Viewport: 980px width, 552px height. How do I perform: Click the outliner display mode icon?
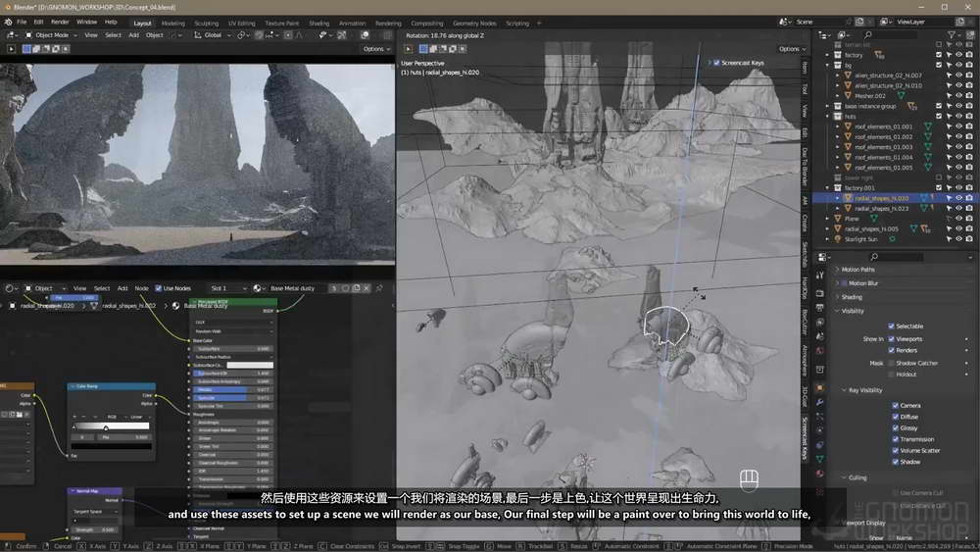click(843, 35)
